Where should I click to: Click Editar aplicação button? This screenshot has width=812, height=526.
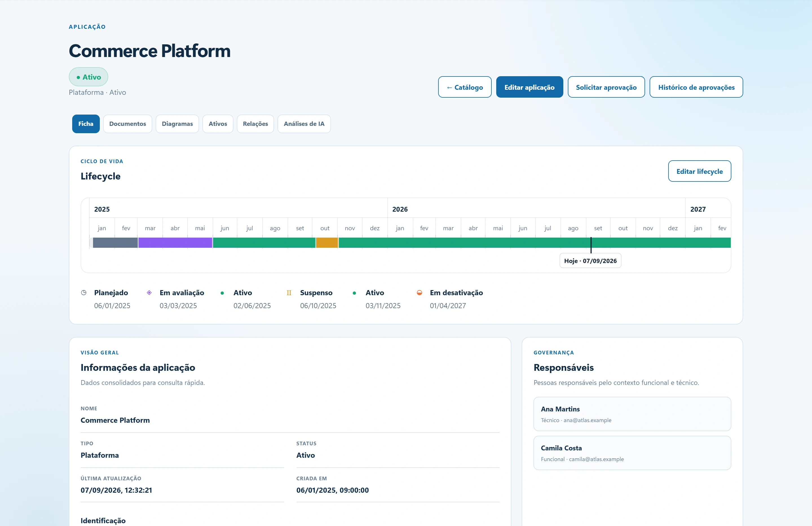click(529, 87)
